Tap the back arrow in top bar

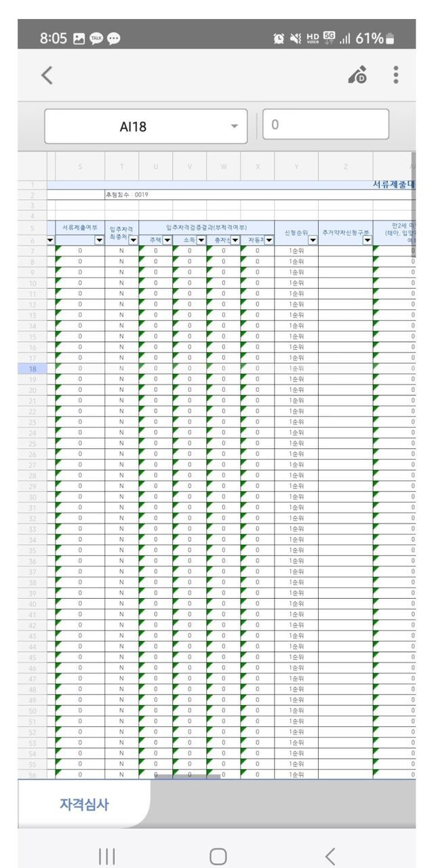pyautogui.click(x=47, y=75)
